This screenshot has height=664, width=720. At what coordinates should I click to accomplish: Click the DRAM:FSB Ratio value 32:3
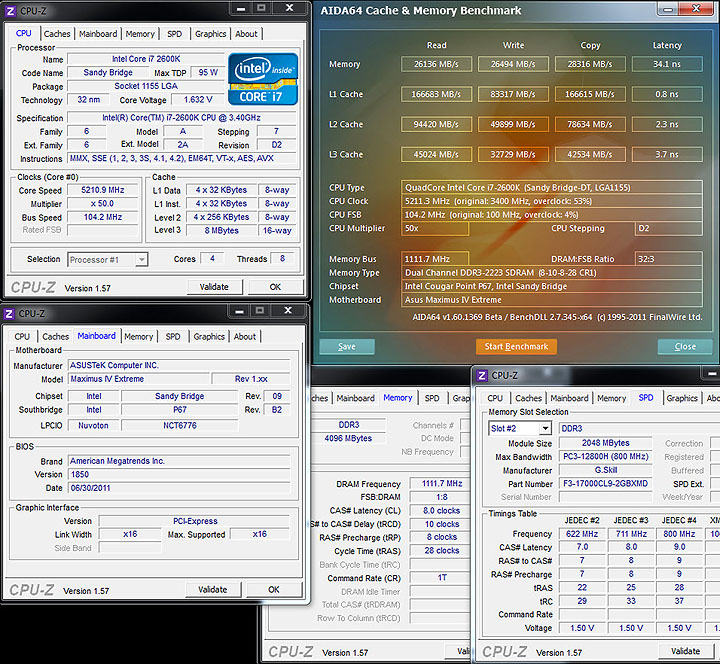669,259
